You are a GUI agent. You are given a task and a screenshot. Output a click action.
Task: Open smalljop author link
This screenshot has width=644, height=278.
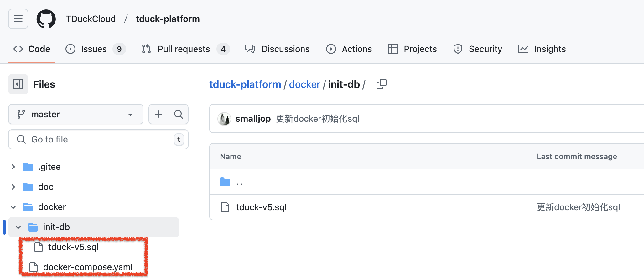click(253, 119)
